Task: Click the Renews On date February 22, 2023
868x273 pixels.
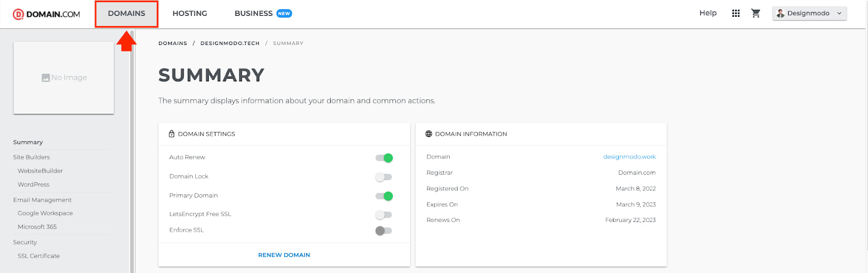Action: pyautogui.click(x=630, y=220)
